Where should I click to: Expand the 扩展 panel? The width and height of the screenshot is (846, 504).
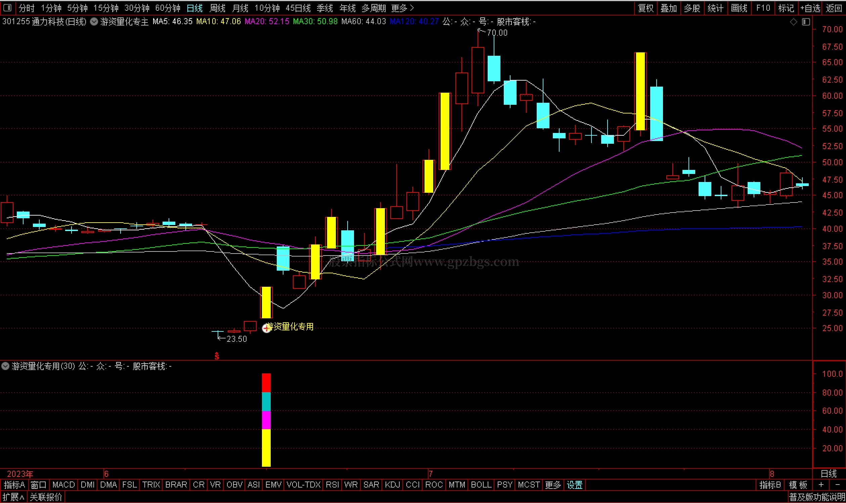click(13, 498)
